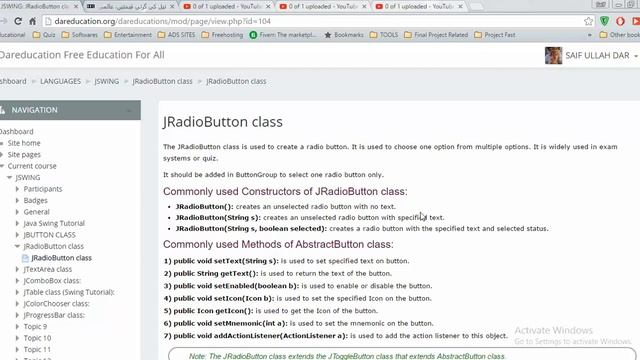The image size is (640, 360).
Task: Open the ADS SITES bookmarks folder
Action: click(176, 35)
